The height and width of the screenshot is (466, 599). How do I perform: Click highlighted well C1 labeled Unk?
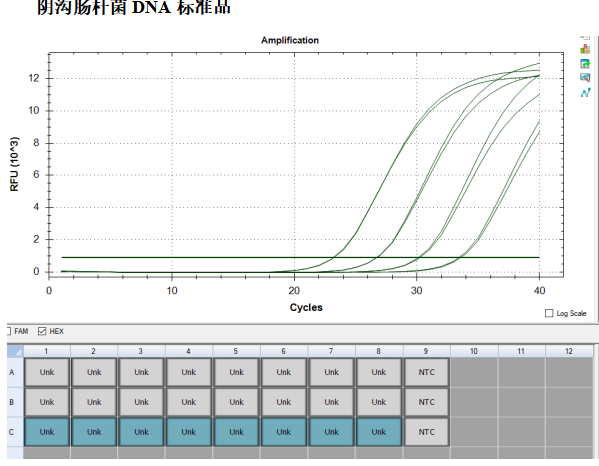pyautogui.click(x=47, y=432)
